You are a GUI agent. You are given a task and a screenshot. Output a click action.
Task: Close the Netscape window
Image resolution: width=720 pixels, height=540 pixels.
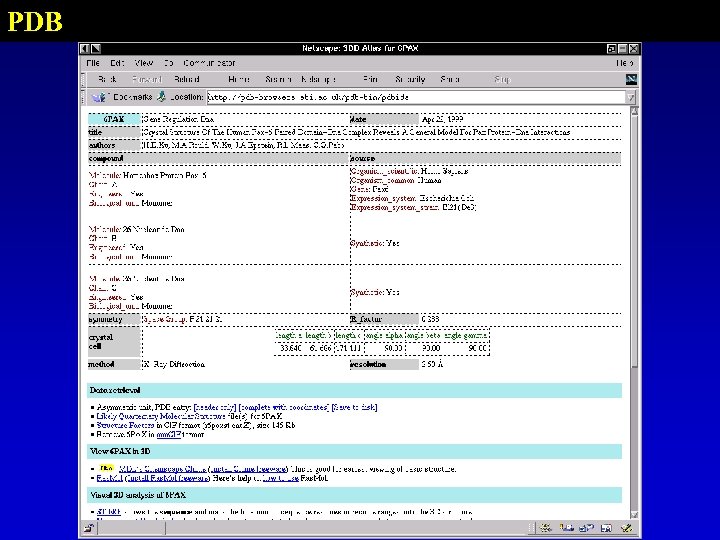[634, 48]
